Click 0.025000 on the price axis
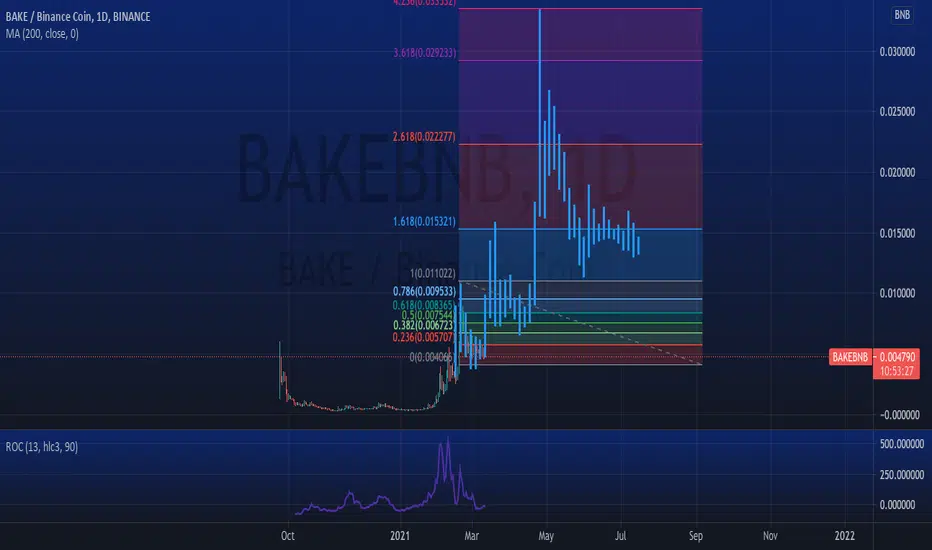932x550 pixels. pyautogui.click(x=897, y=112)
